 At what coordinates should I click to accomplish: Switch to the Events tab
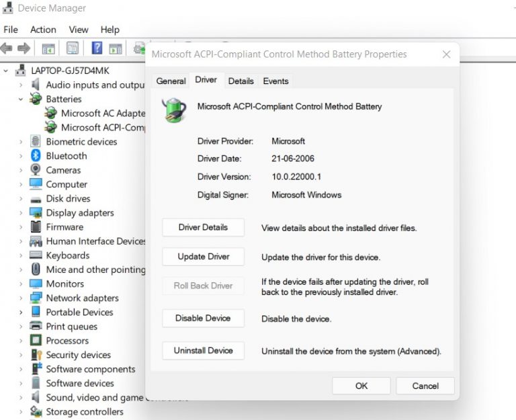(x=275, y=81)
